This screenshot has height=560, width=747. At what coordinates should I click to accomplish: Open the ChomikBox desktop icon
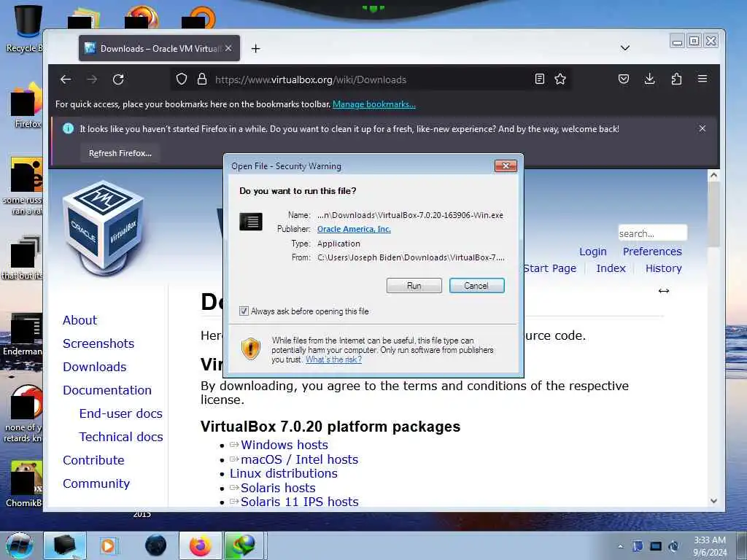click(x=24, y=483)
